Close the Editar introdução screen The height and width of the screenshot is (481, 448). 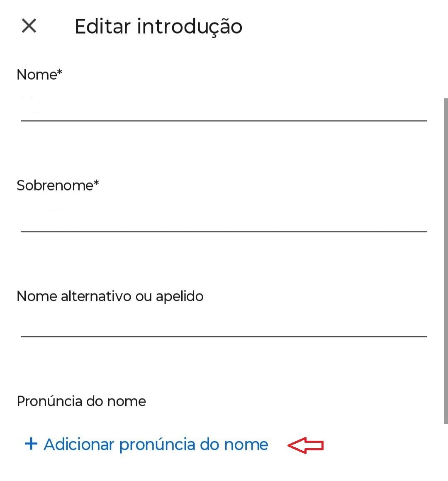coord(29,26)
